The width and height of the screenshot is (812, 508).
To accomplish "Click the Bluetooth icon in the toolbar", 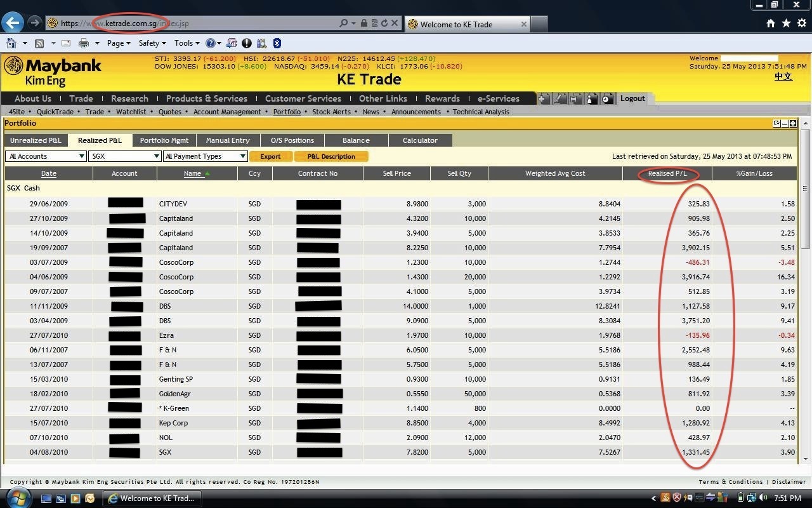I will pos(277,43).
